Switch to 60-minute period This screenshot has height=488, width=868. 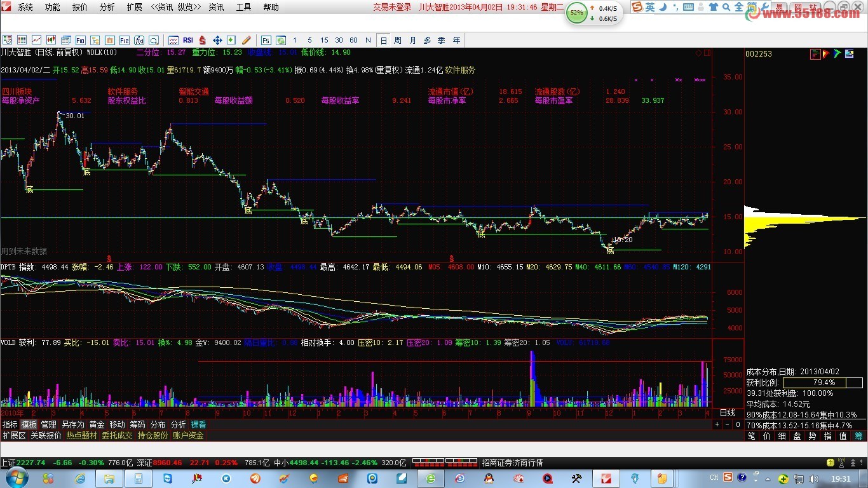(353, 39)
